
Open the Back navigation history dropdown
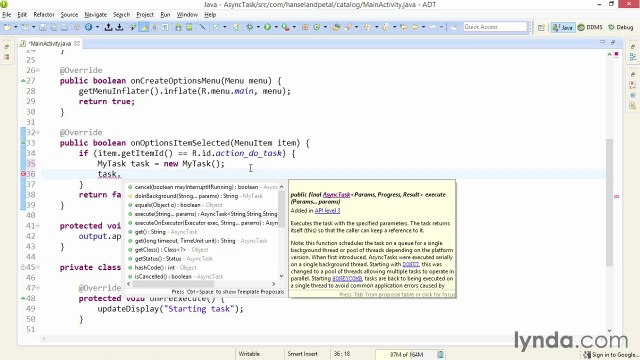pyautogui.click(x=423, y=27)
